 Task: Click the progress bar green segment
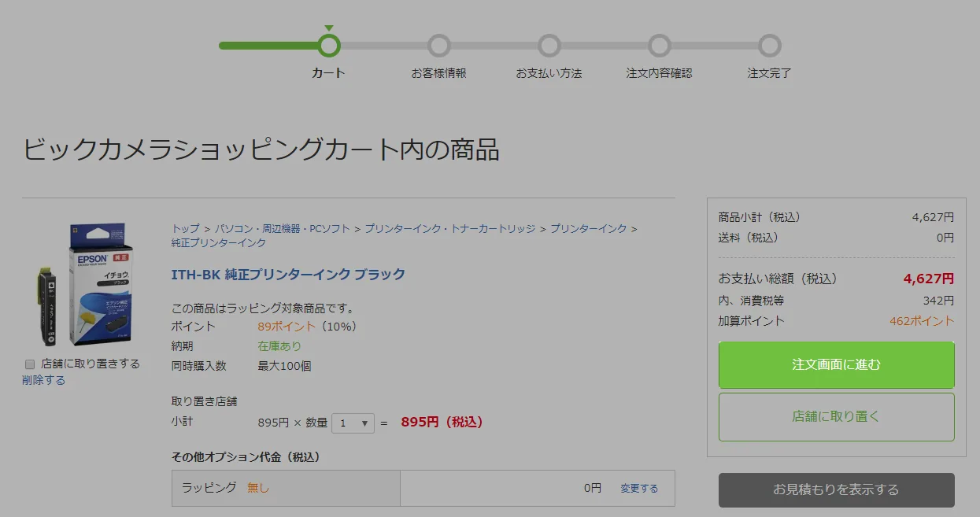[x=268, y=46]
